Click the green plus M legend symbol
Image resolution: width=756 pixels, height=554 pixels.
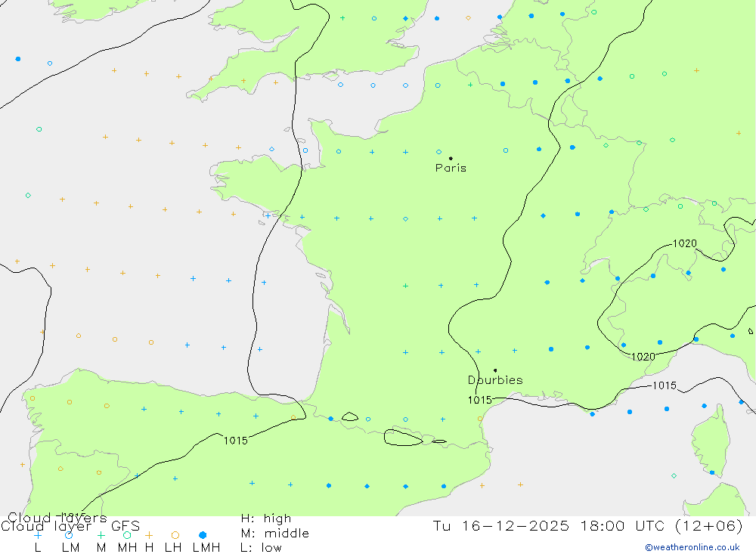pyautogui.click(x=101, y=535)
